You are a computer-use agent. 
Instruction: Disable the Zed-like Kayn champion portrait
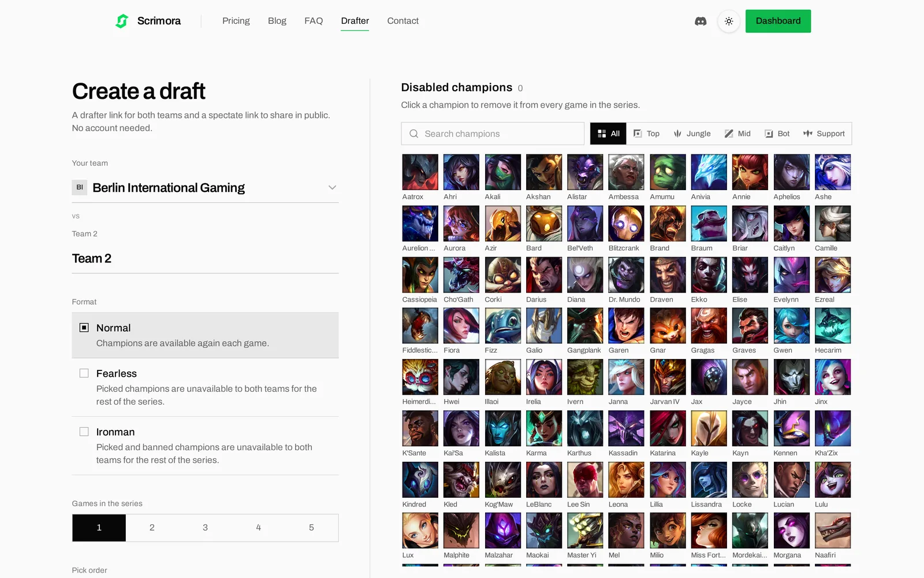click(x=750, y=429)
